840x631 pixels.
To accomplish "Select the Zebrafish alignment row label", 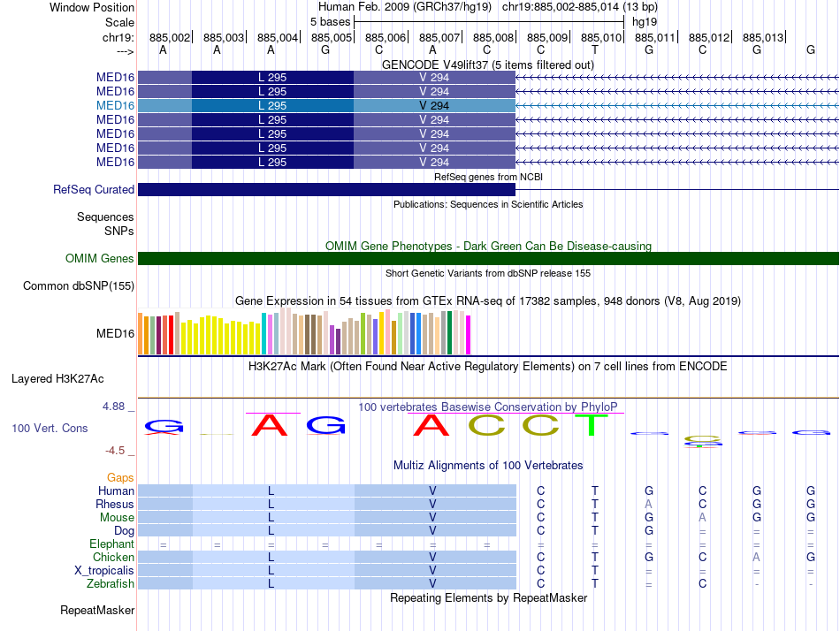I will click(111, 583).
